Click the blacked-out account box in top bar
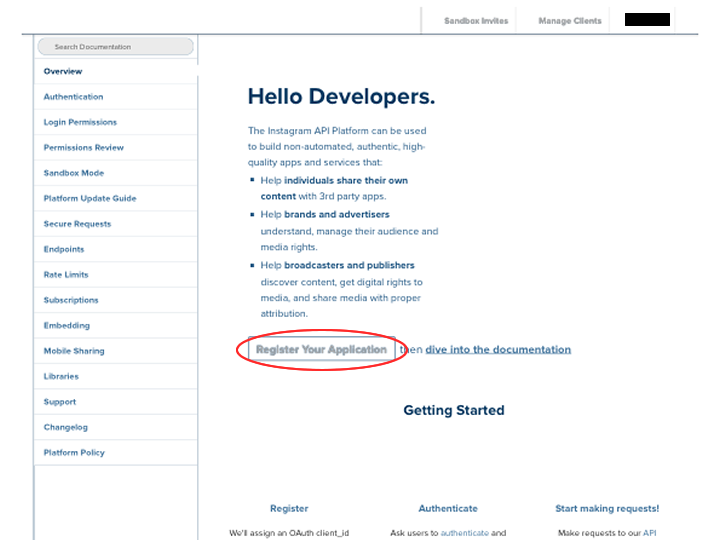This screenshot has height=540, width=720. [x=647, y=20]
